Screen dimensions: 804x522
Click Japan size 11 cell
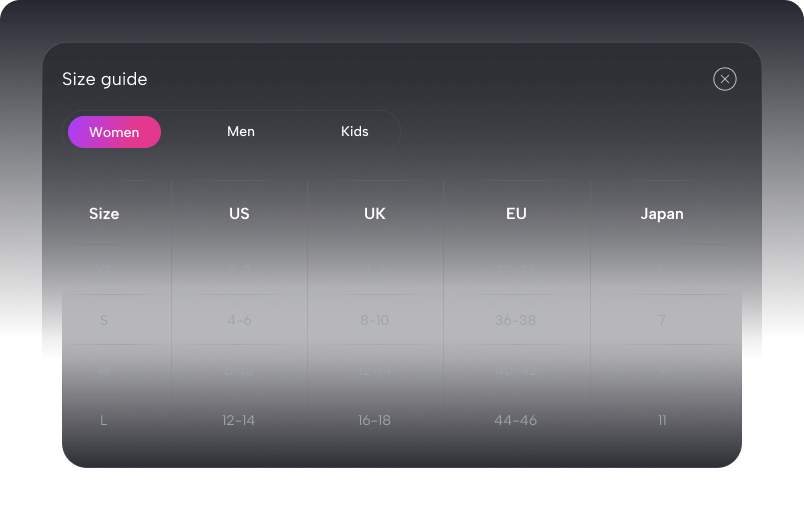click(662, 420)
